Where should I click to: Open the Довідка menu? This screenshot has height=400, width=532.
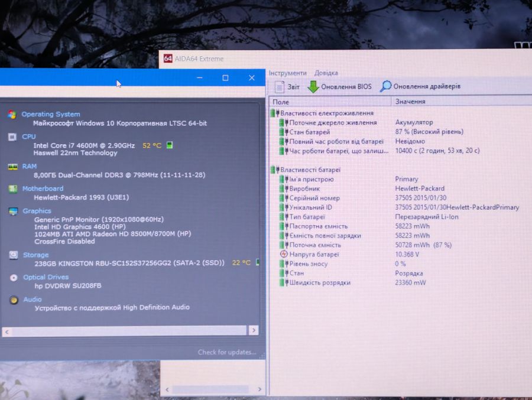pos(326,73)
